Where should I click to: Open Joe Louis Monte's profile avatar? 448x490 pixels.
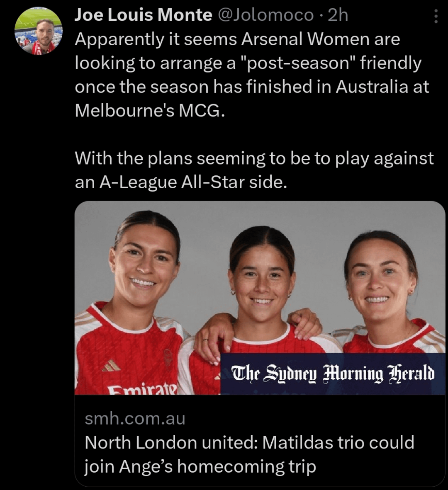[39, 31]
